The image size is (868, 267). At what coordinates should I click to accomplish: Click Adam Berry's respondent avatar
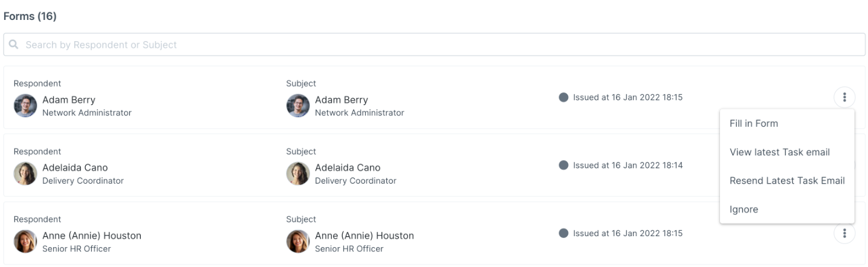pos(25,106)
